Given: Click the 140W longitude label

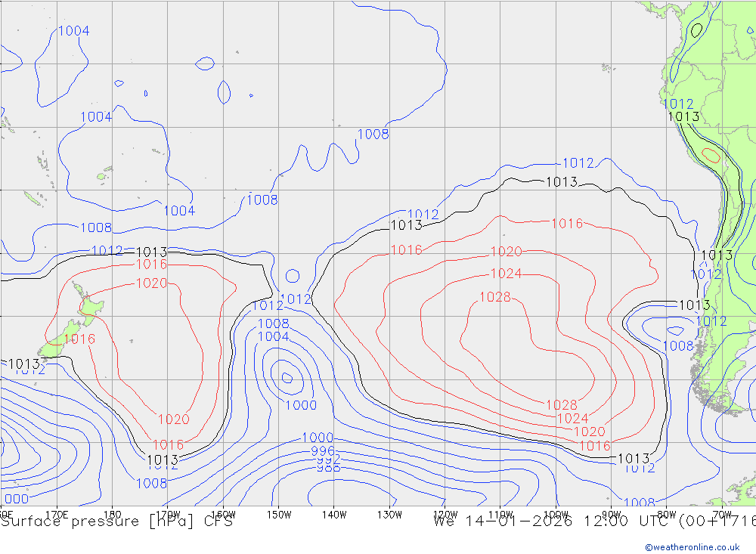Looking at the screenshot, I should coord(334,515).
